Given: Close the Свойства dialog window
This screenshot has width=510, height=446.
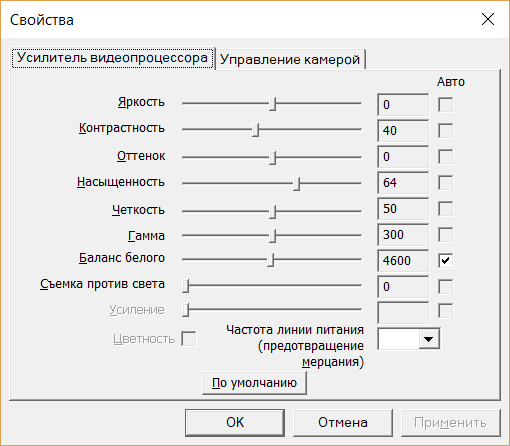Looking at the screenshot, I should point(488,19).
